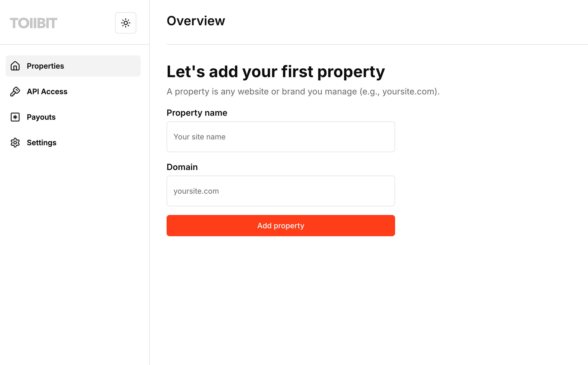Viewport: 588px width, 365px height.
Task: Click the API Access key icon
Action: click(x=15, y=92)
